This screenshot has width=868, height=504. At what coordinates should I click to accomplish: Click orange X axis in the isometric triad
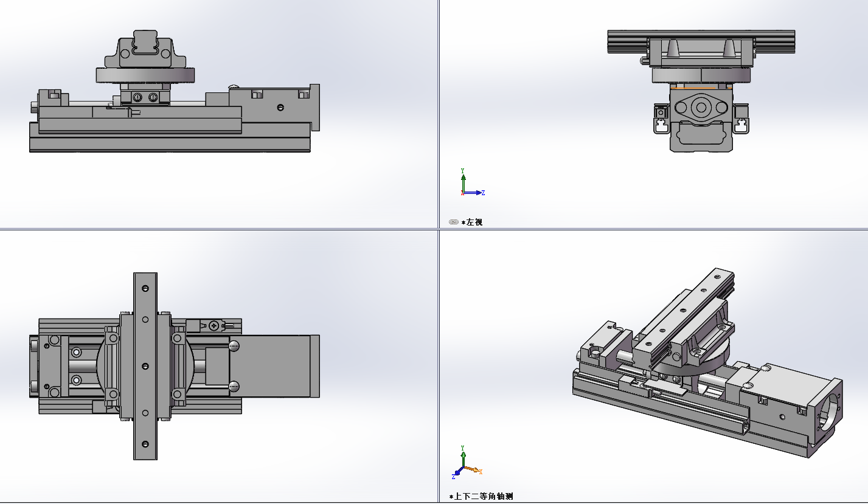tap(473, 469)
